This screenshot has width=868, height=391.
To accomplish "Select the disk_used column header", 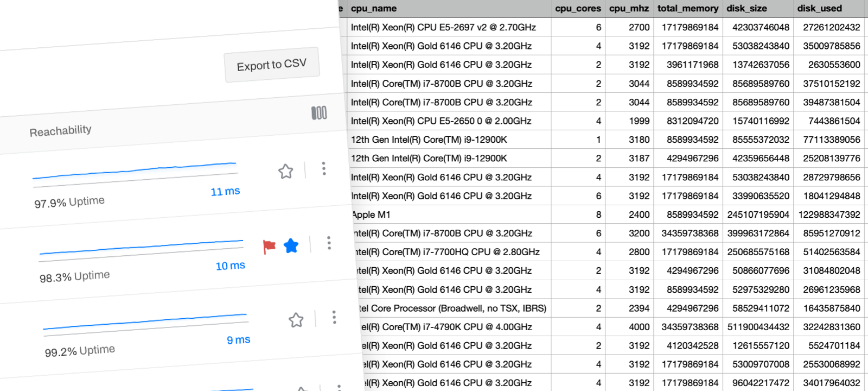I will click(819, 8).
